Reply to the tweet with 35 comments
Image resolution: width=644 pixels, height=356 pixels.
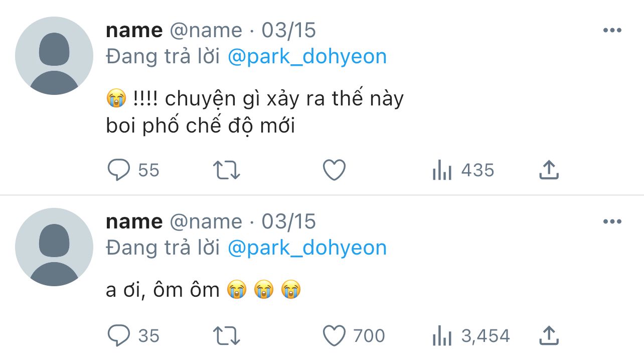pyautogui.click(x=119, y=335)
